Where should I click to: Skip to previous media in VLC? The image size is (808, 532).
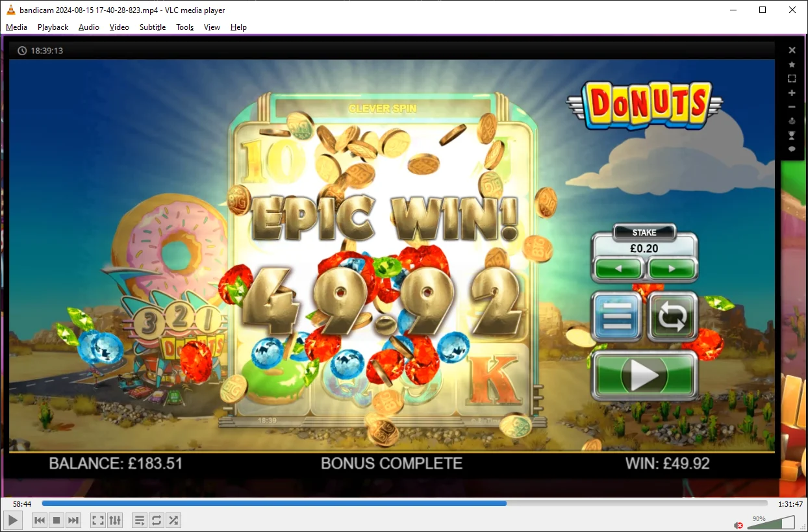(40, 520)
